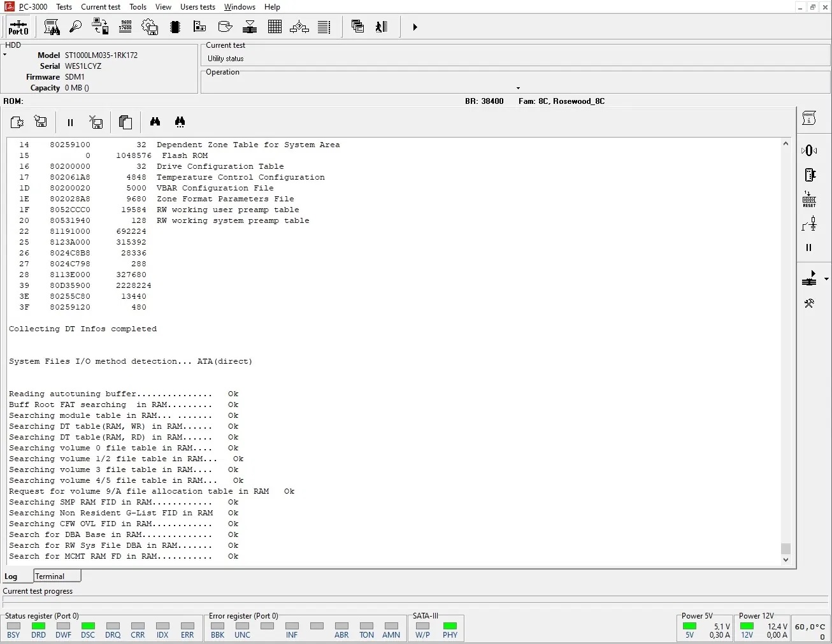832x644 pixels.
Task: Click the counter RESET icon in sidebar
Action: [809, 199]
